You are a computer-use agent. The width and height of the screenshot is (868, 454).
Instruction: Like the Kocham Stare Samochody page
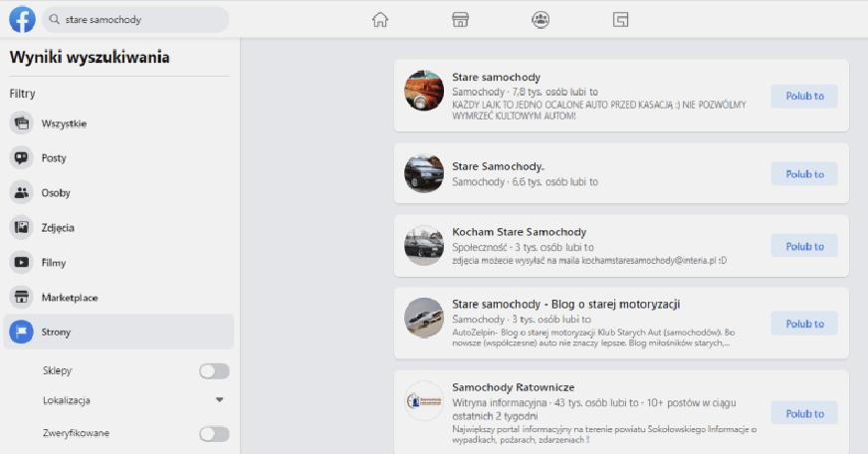point(804,246)
